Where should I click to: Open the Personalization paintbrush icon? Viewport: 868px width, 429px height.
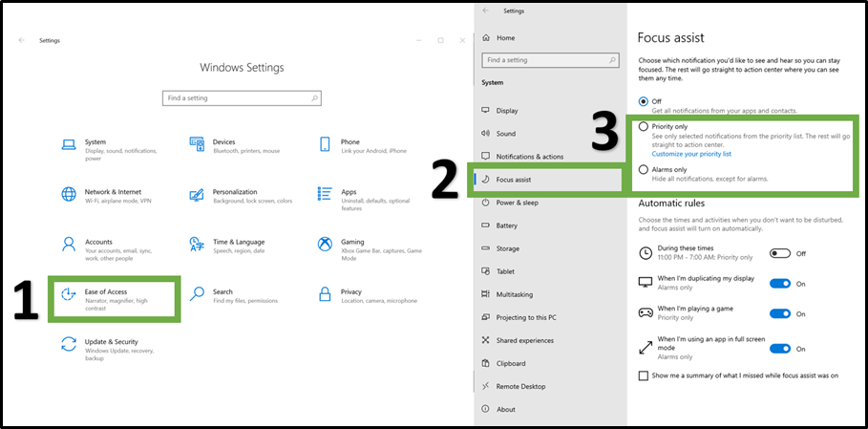(x=197, y=194)
